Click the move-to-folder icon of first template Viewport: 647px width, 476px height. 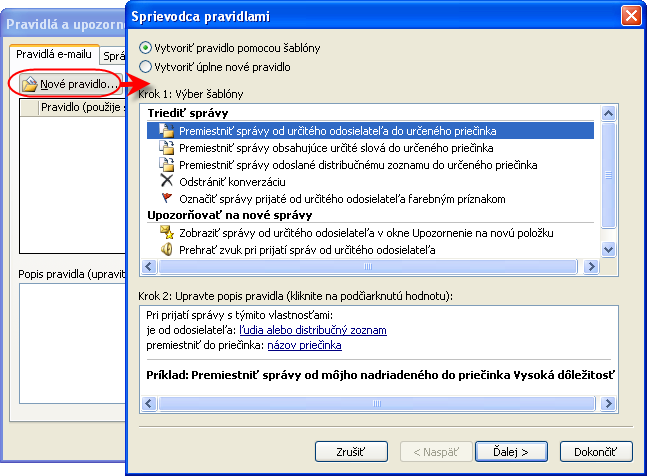(166, 130)
